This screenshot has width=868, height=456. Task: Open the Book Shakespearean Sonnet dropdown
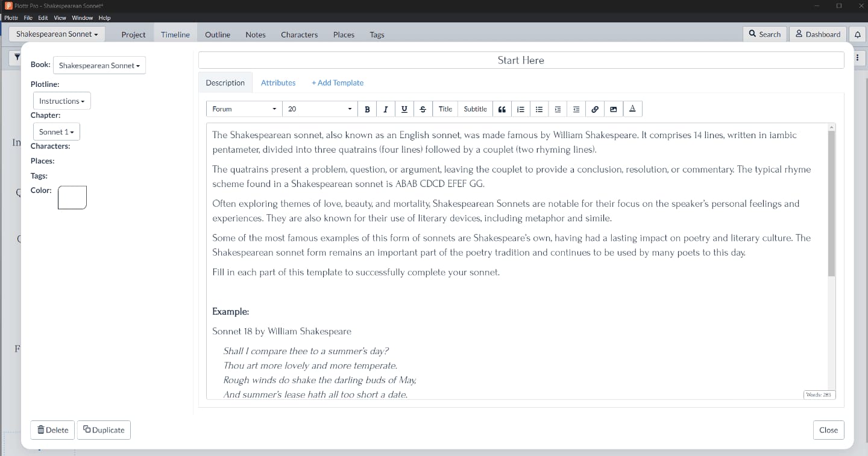click(x=99, y=65)
